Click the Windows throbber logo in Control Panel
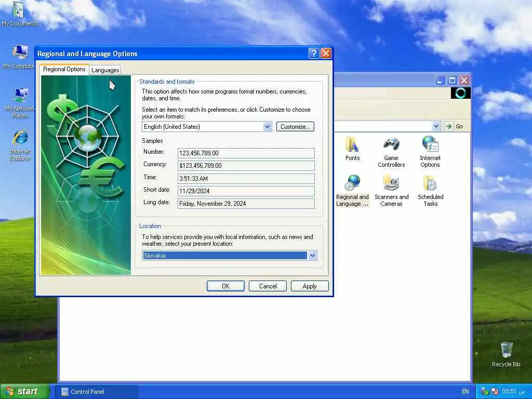This screenshot has width=532, height=399. click(x=460, y=93)
